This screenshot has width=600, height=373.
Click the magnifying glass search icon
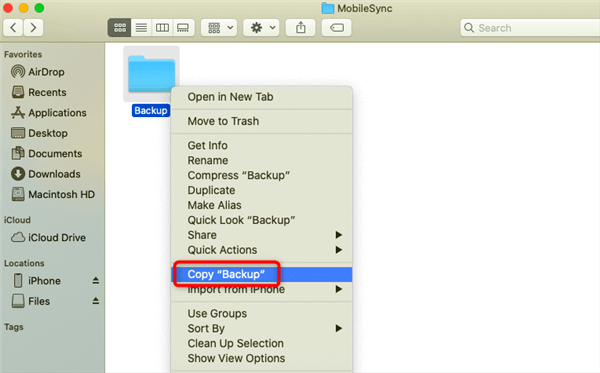469,28
